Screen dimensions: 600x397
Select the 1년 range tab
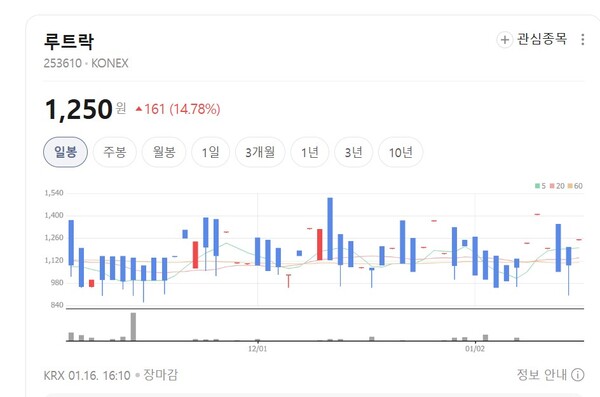tap(310, 152)
